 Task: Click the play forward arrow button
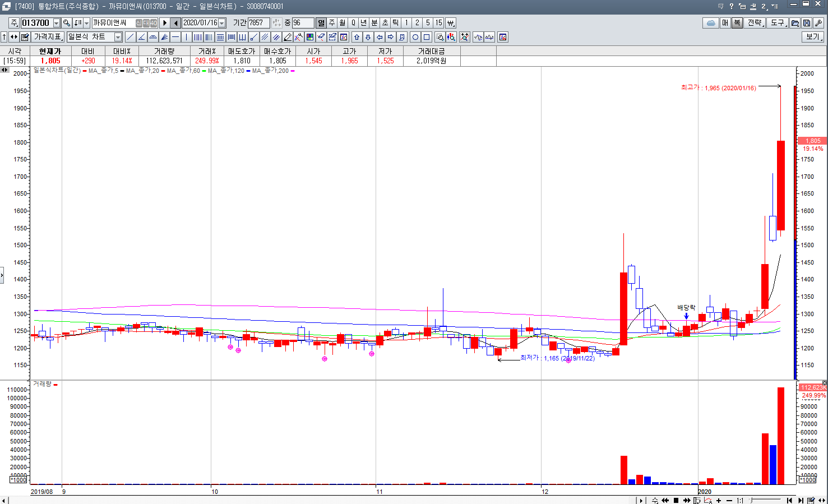[x=165, y=23]
